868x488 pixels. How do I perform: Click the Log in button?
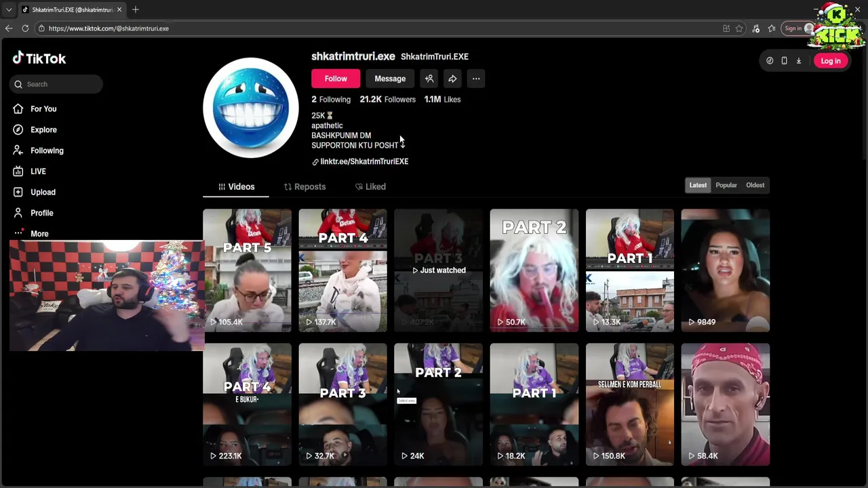tap(831, 61)
